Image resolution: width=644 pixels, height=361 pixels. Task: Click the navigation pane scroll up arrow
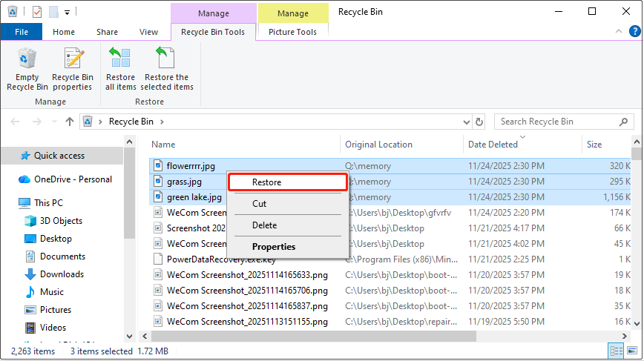tap(129, 142)
